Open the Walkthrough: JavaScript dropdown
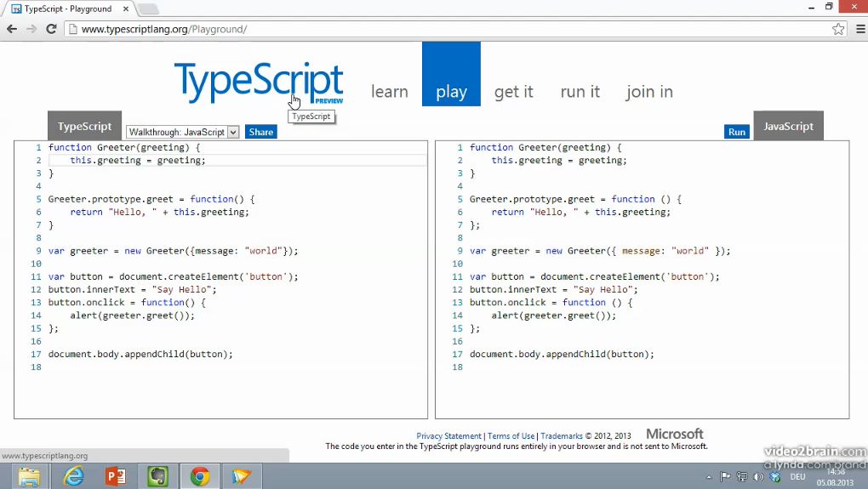868x489 pixels. [x=183, y=132]
